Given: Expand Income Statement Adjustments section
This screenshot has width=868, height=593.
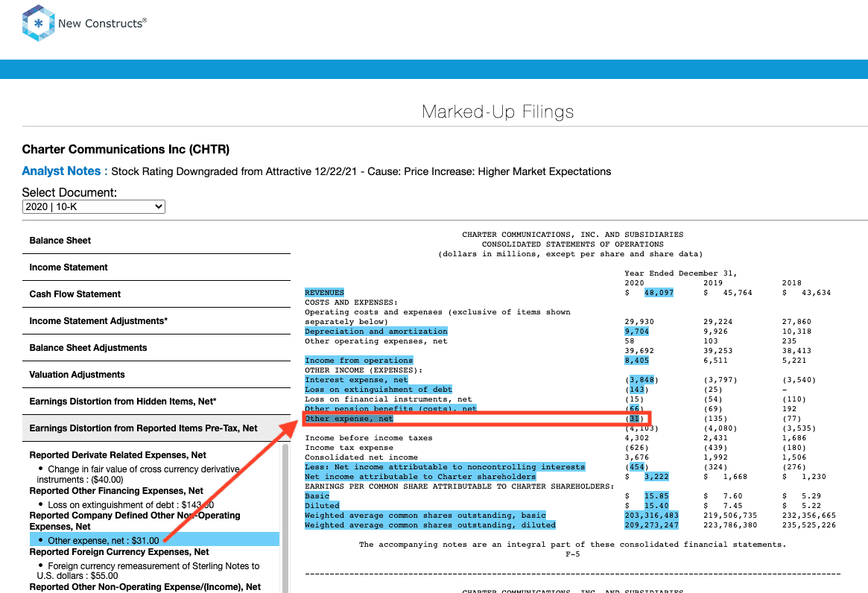Looking at the screenshot, I should point(156,321).
